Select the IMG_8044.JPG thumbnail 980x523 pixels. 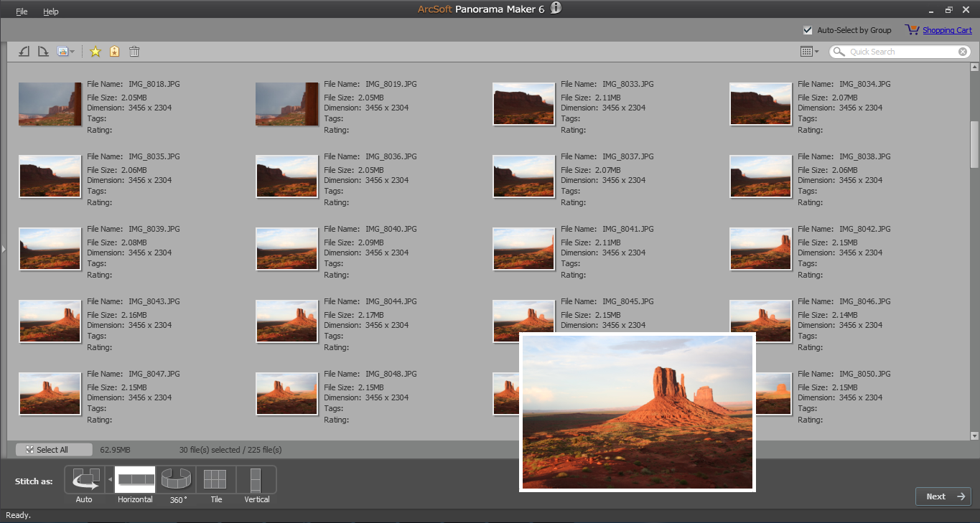(x=287, y=321)
